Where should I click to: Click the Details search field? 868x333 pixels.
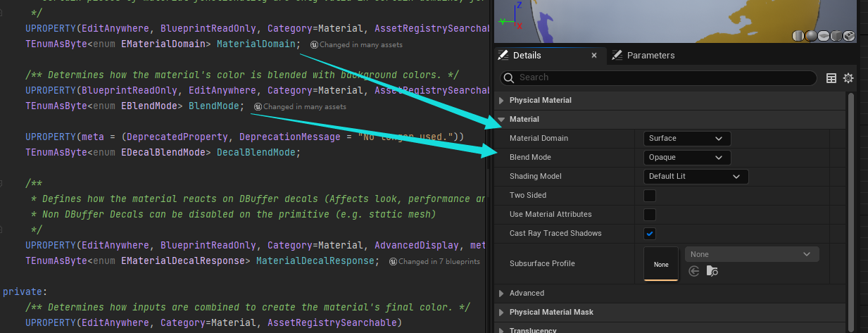658,77
